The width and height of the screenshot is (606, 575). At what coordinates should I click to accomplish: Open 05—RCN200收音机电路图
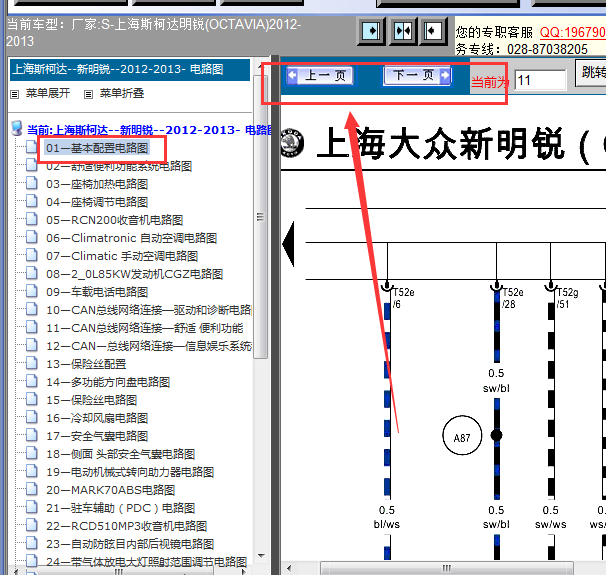pyautogui.click(x=114, y=220)
